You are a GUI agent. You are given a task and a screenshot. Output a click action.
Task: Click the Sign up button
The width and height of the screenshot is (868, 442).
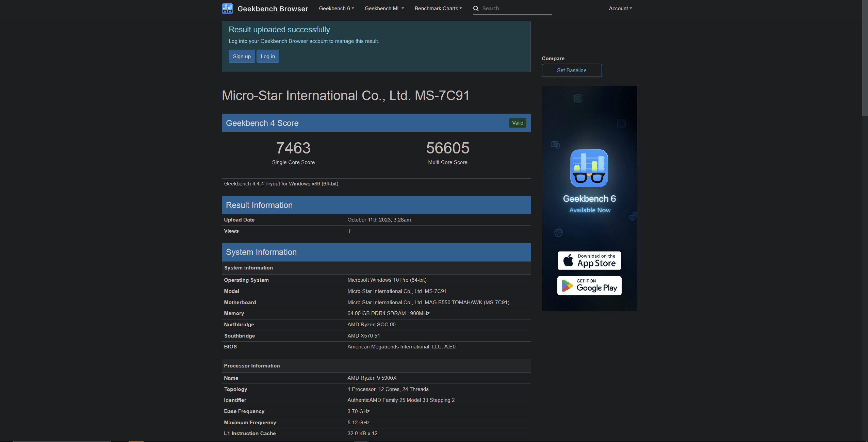[242, 56]
